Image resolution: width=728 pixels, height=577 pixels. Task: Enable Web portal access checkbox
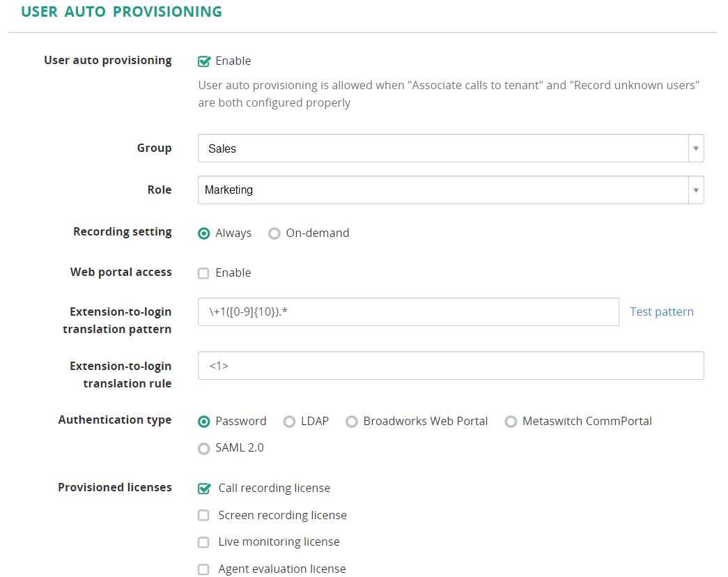click(203, 273)
